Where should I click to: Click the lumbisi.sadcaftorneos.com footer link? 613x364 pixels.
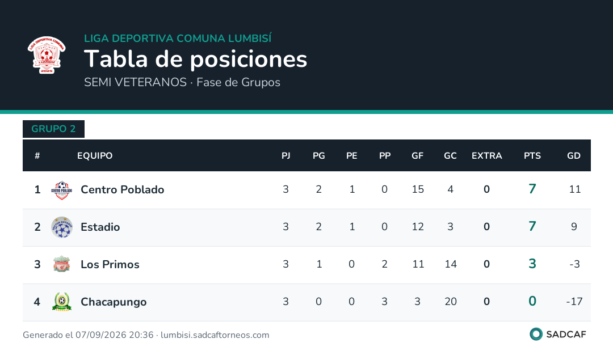pos(215,335)
